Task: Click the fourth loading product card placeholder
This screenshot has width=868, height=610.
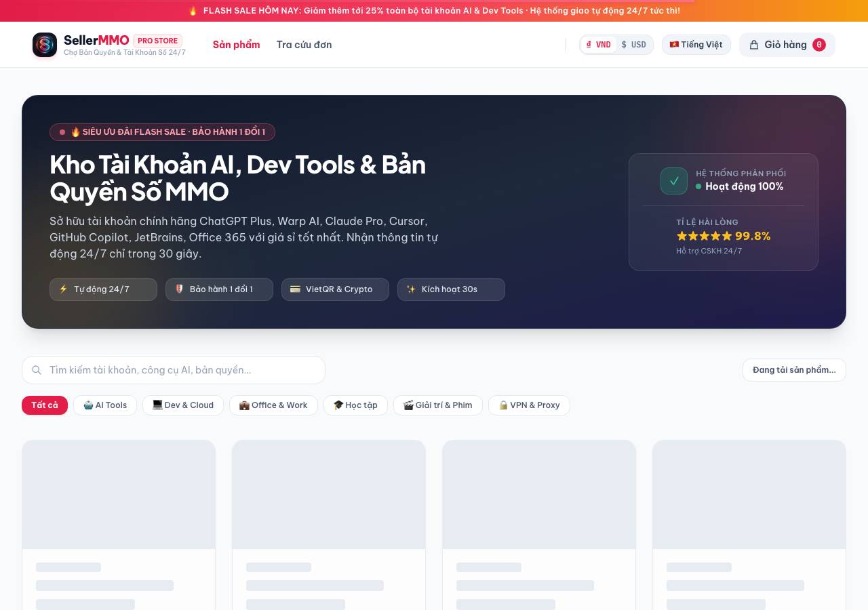Action: (749, 525)
